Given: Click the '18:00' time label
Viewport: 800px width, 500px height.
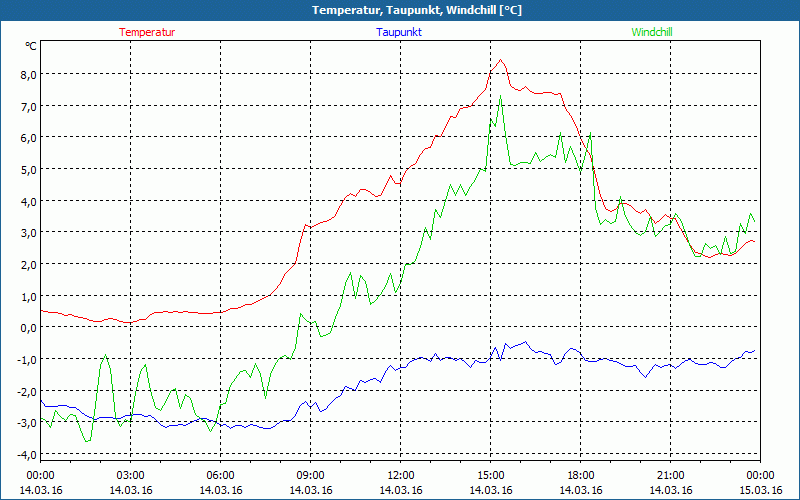Looking at the screenshot, I should point(581,476).
